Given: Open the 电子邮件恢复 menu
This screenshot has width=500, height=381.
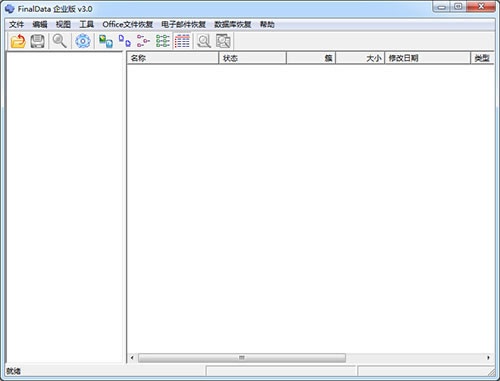Looking at the screenshot, I should point(184,24).
